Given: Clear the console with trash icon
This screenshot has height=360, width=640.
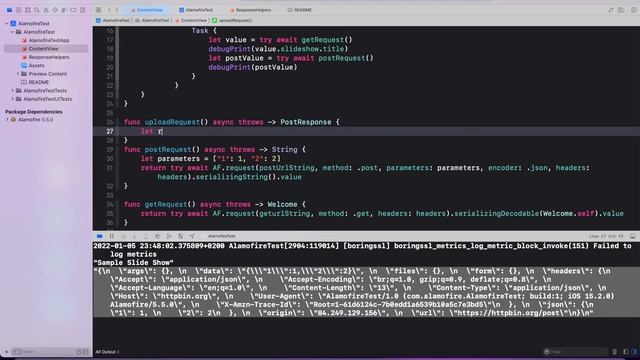Looking at the screenshot, I should 615,352.
